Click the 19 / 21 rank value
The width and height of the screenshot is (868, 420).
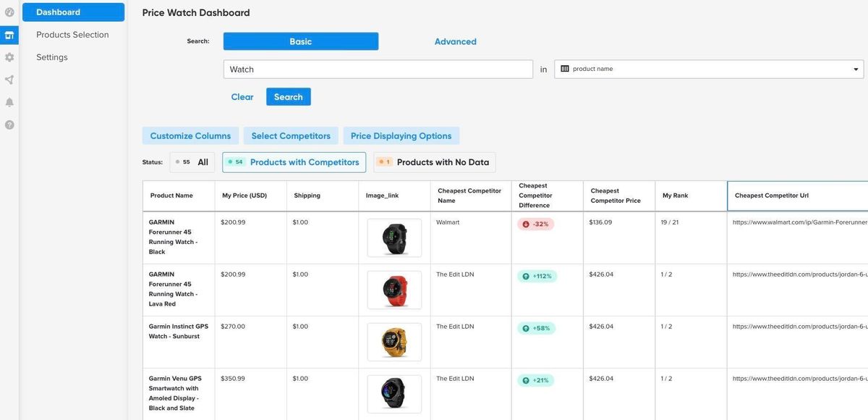670,222
